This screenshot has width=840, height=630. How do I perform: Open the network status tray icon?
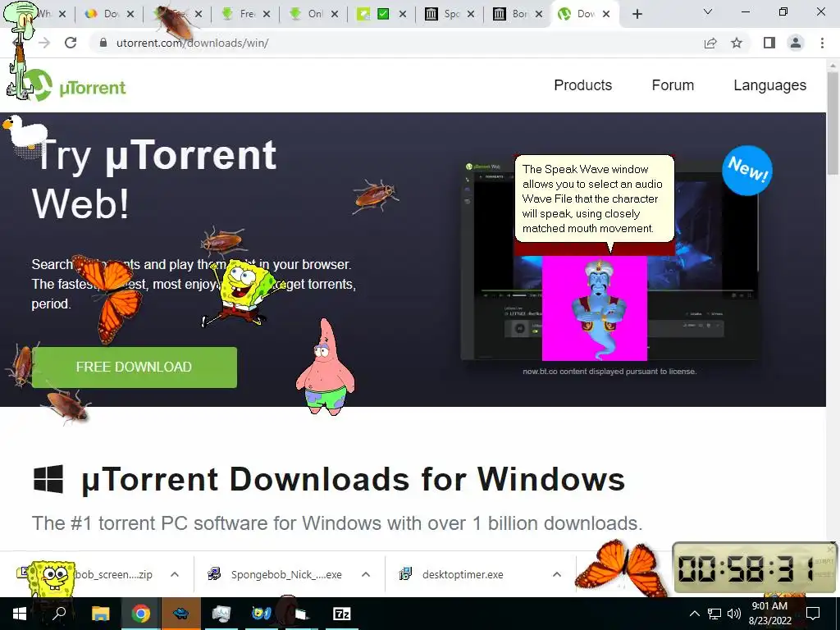[714, 614]
